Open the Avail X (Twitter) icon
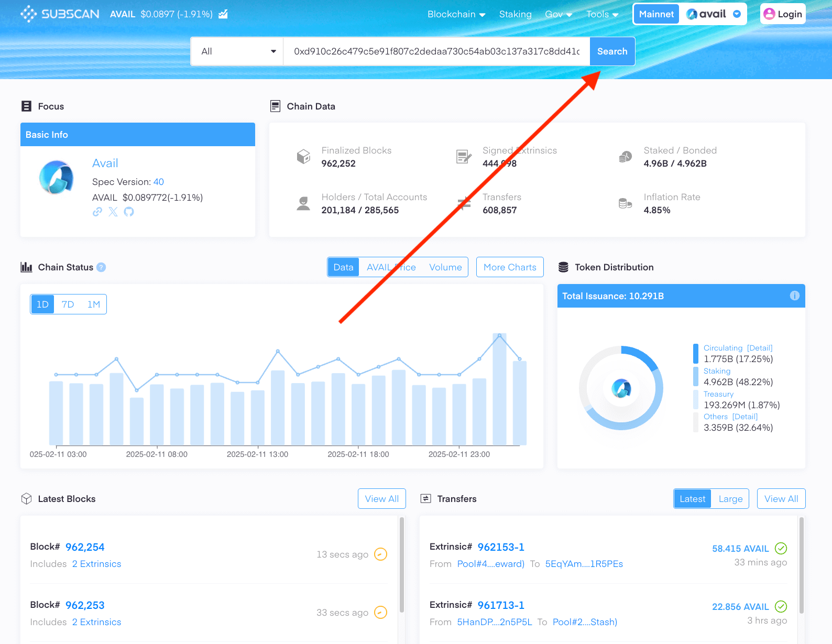 click(x=113, y=212)
